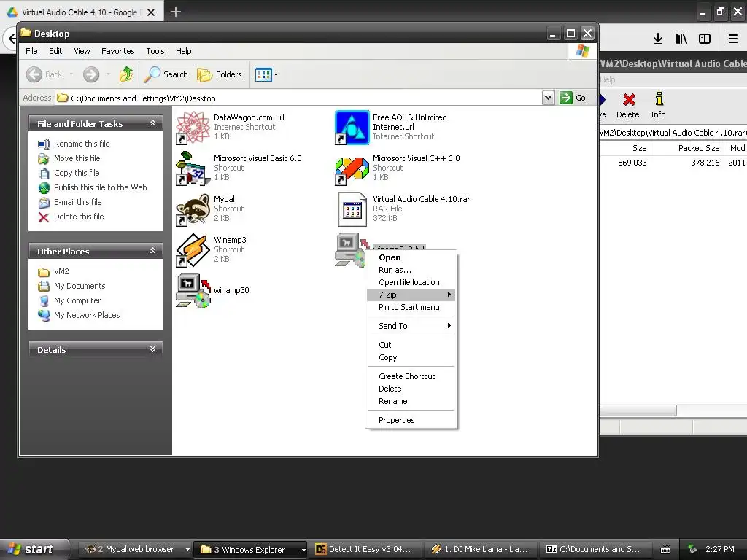Click the address path field

[298, 98]
